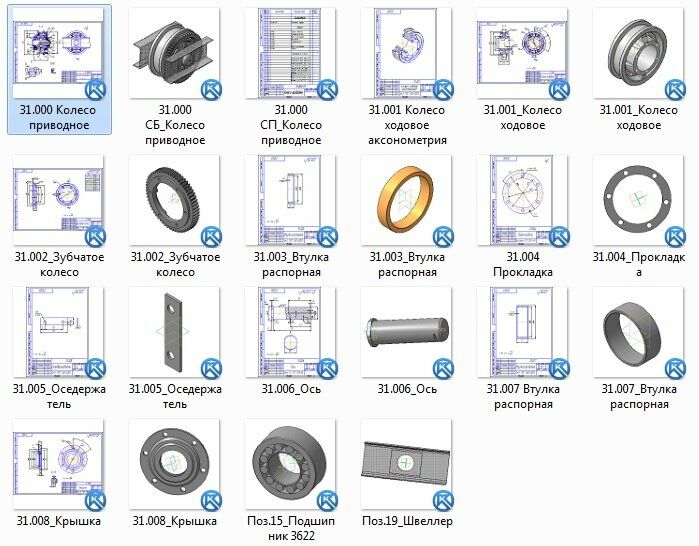
Task: Click the 31.003_Втулка распорная drawing thumbnail
Action: click(x=291, y=201)
